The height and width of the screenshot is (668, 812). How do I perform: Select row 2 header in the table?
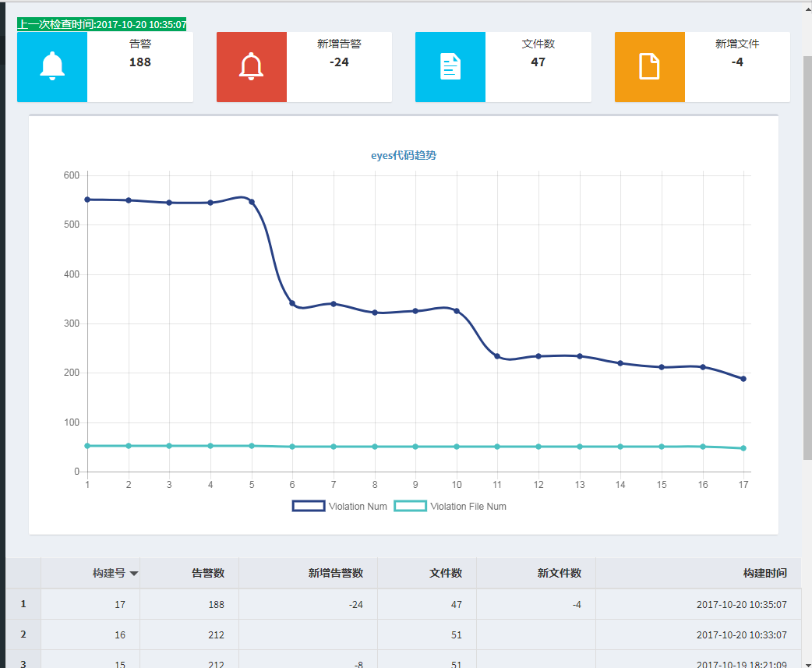23,634
